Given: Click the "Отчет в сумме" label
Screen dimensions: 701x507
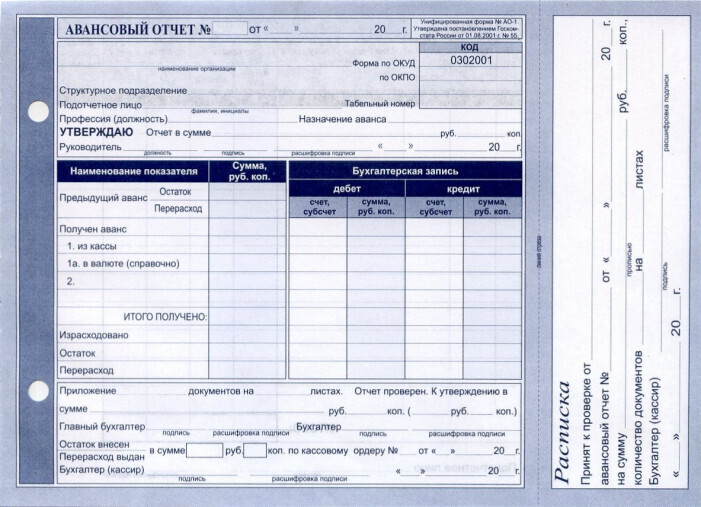Looking at the screenshot, I should (178, 133).
